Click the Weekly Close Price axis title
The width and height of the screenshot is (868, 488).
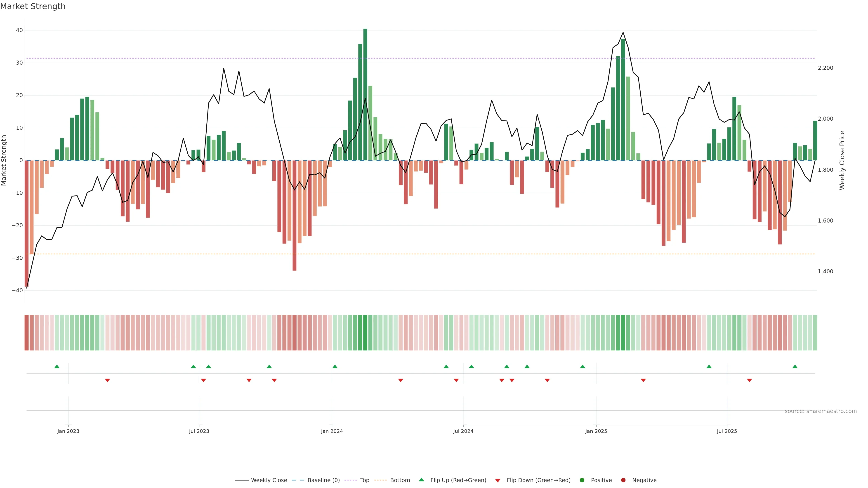[842, 160]
